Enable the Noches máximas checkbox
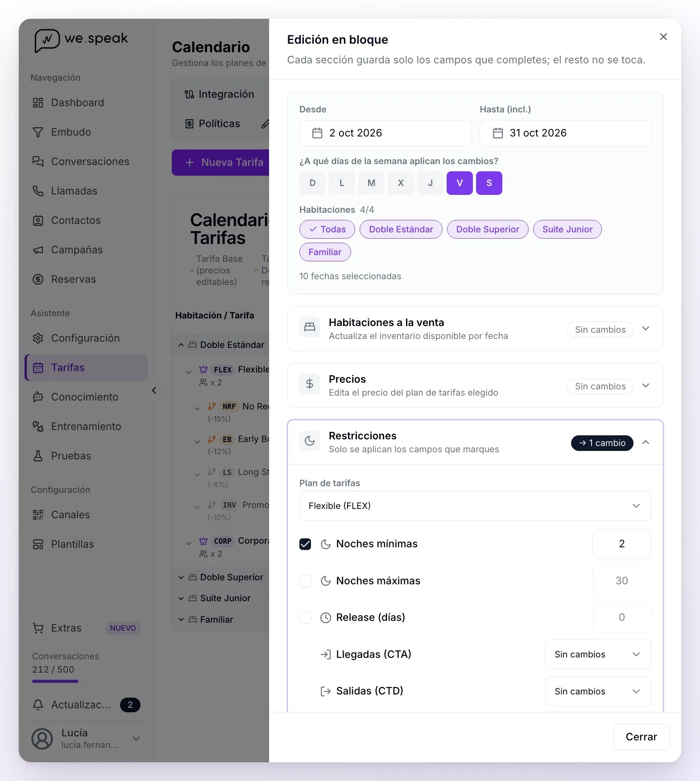This screenshot has height=781, width=700. (305, 581)
